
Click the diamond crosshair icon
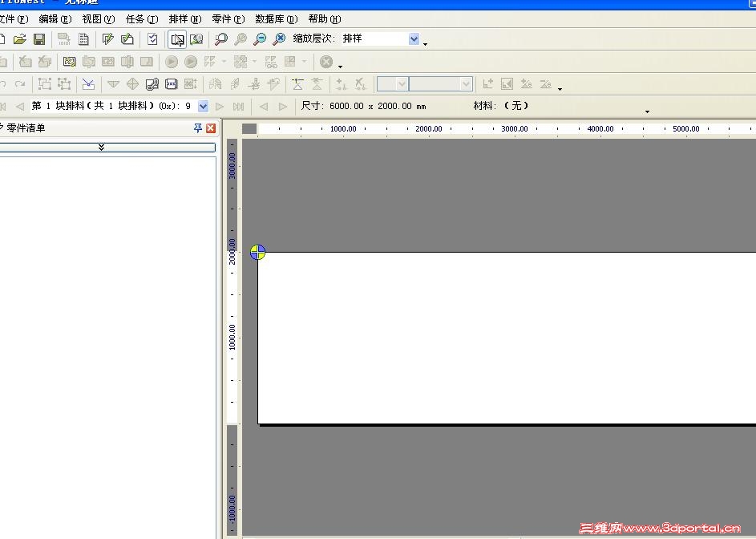tap(132, 84)
